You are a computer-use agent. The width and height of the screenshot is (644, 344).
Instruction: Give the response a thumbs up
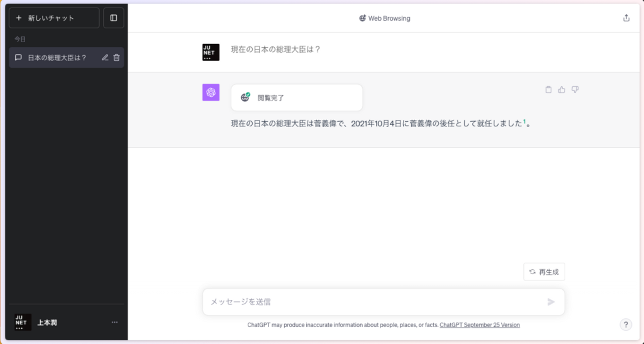[x=562, y=89]
